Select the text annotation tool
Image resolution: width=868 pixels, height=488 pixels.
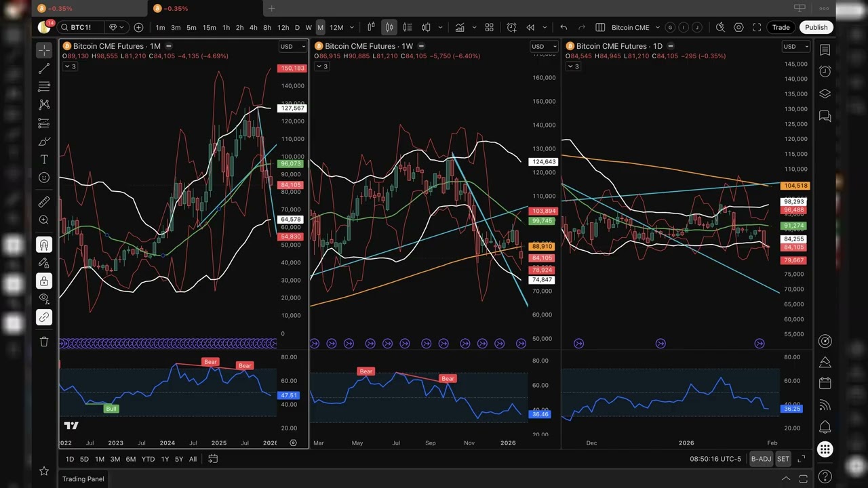coord(44,159)
